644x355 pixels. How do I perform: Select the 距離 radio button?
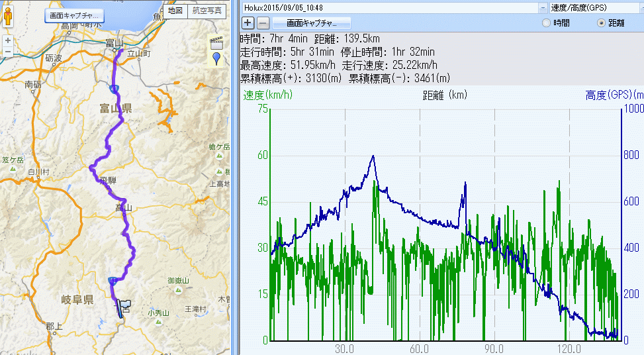601,23
